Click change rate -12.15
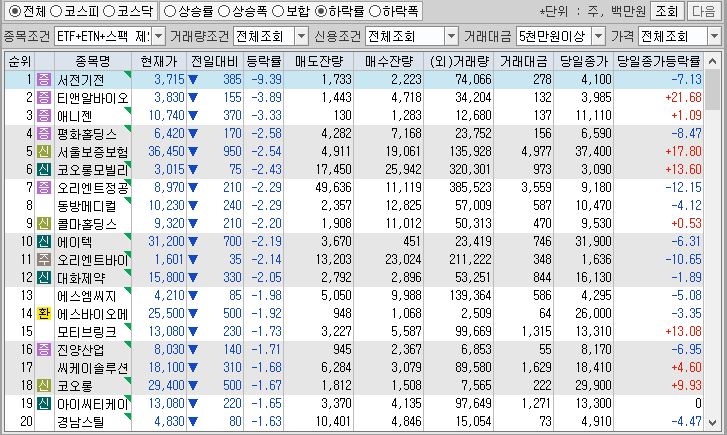This screenshot has width=727, height=435. pyautogui.click(x=683, y=187)
